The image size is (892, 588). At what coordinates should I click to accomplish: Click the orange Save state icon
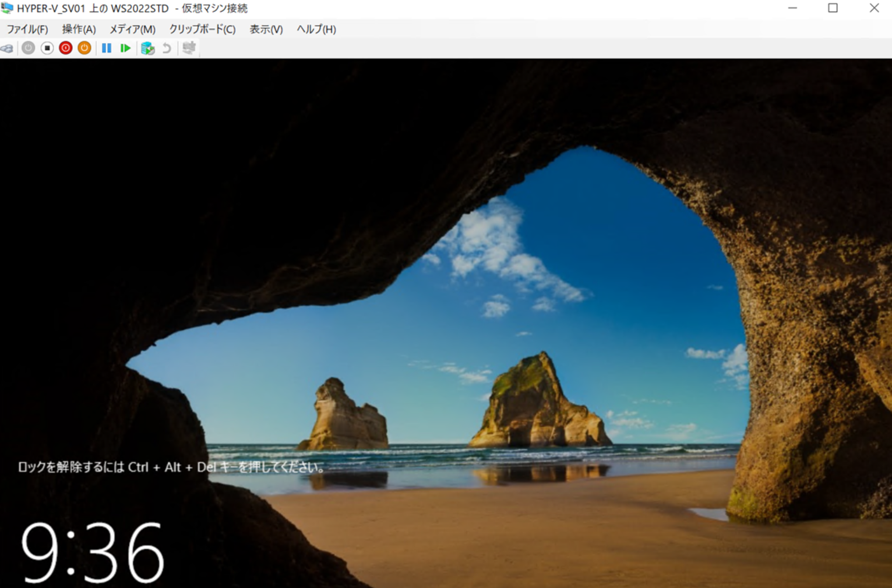tap(84, 48)
